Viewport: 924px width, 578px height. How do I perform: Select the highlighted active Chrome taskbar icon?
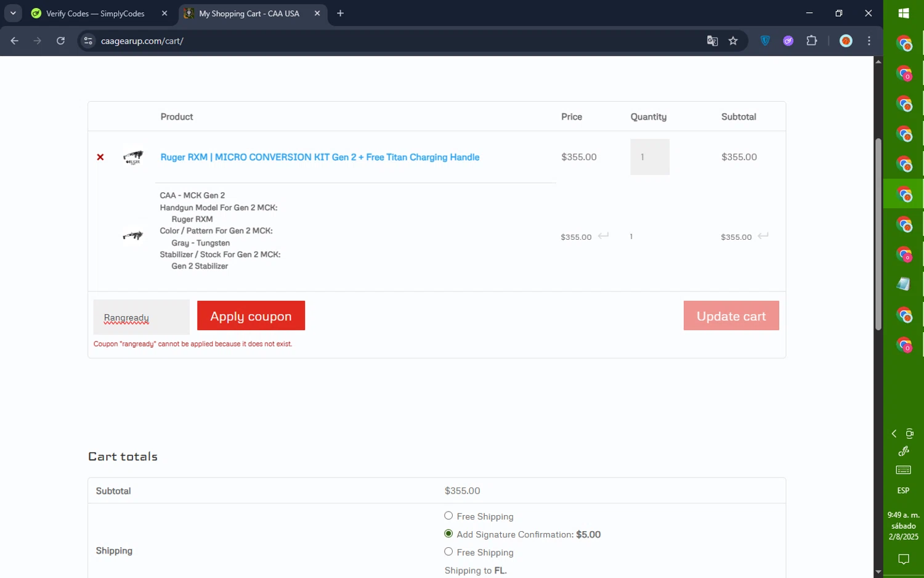904,194
